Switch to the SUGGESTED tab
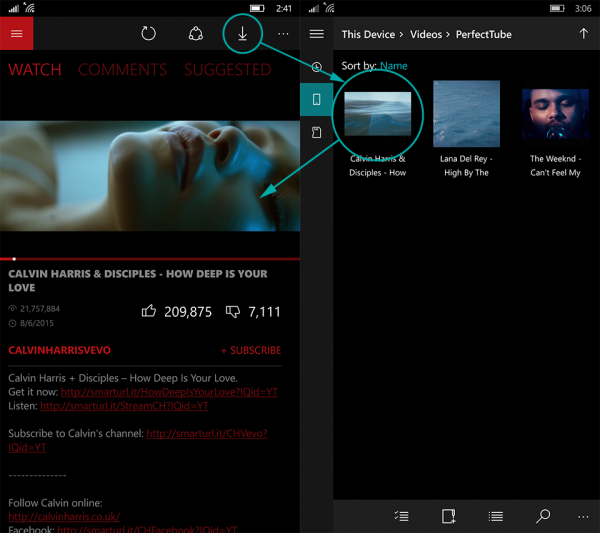This screenshot has height=533, width=600. click(x=227, y=70)
